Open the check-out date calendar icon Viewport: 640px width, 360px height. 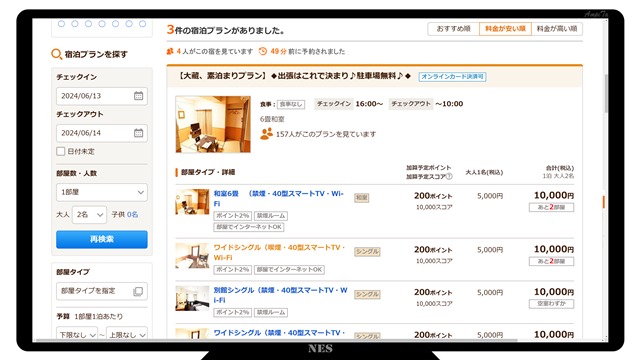tap(138, 133)
